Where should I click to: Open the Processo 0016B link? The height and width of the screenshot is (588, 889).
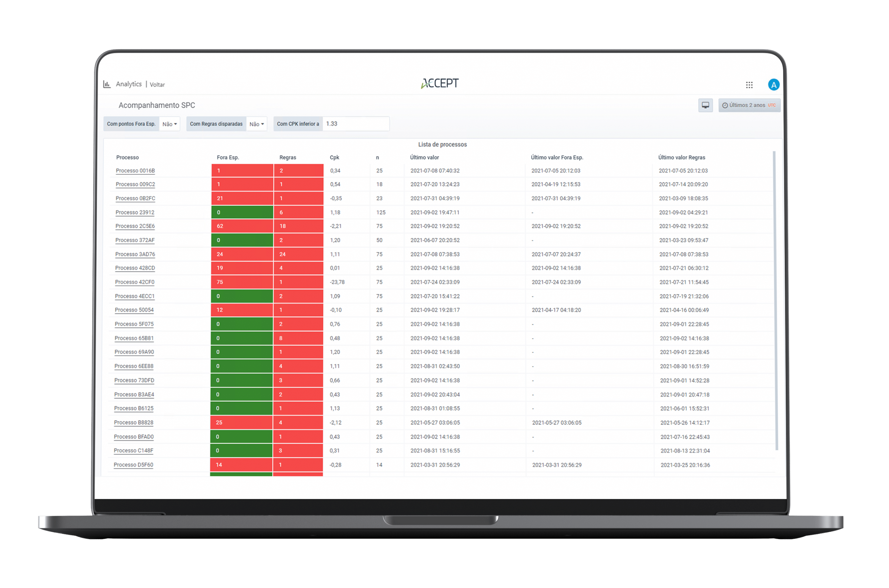point(135,171)
